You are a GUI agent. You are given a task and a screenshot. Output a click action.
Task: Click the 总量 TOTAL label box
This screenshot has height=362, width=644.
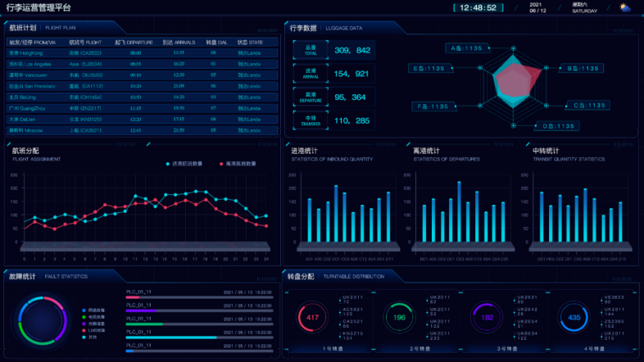click(x=311, y=50)
